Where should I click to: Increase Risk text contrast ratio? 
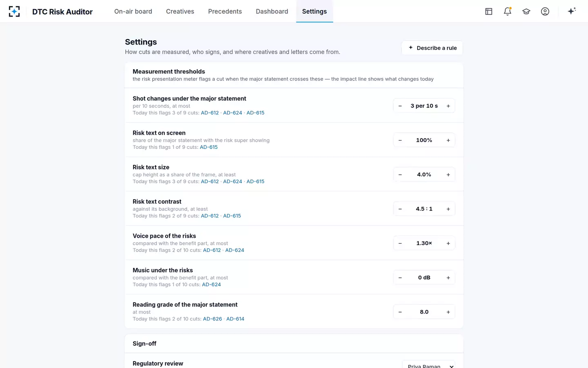[x=448, y=209]
